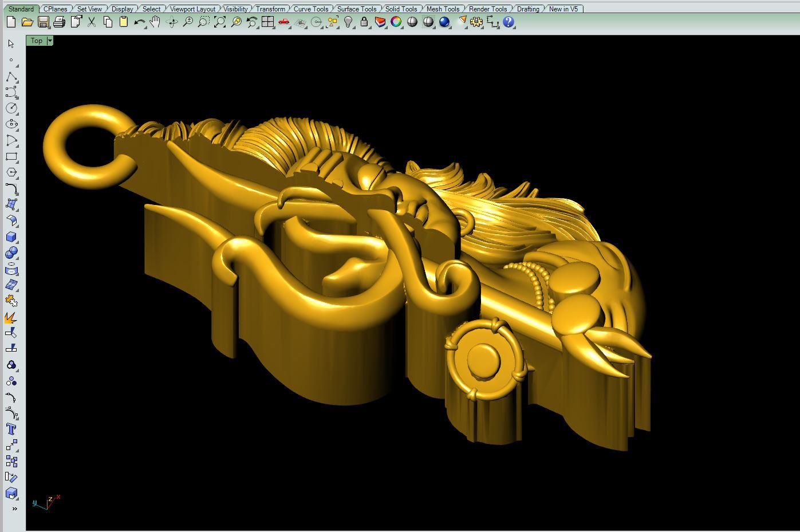Open Help via the question mark icon

(x=509, y=22)
